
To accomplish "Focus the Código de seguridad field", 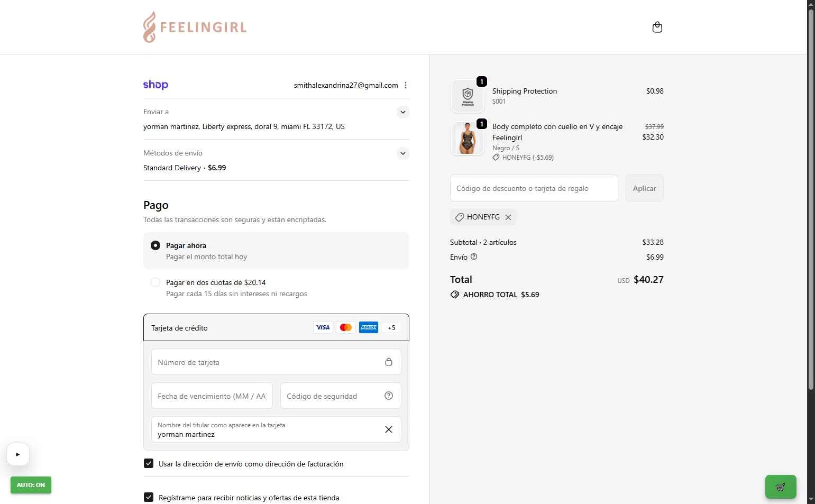I will [x=341, y=396].
